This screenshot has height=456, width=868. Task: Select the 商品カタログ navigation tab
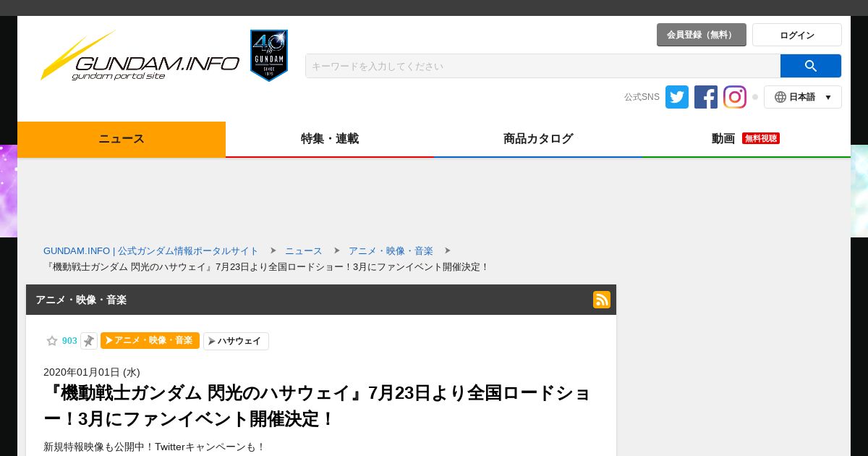tap(538, 139)
